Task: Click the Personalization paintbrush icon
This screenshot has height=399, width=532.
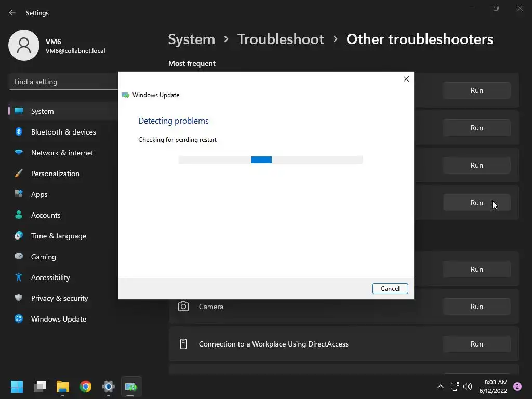Action: tap(19, 174)
